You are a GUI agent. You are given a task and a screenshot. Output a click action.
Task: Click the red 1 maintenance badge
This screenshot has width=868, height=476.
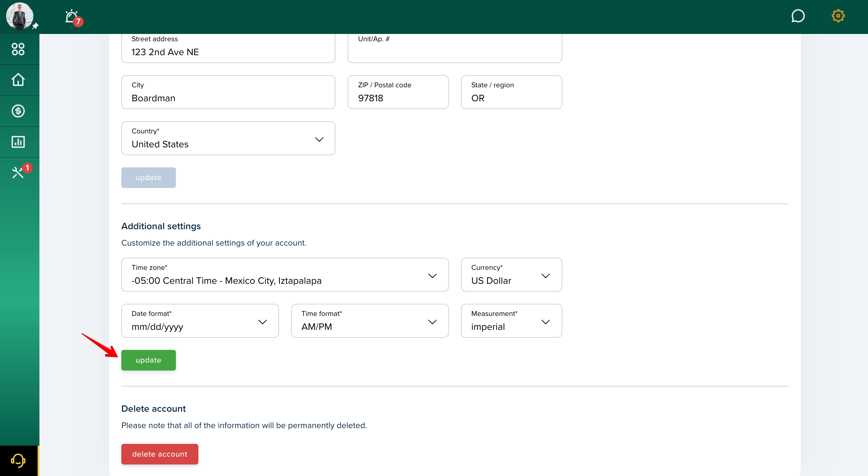(x=27, y=168)
